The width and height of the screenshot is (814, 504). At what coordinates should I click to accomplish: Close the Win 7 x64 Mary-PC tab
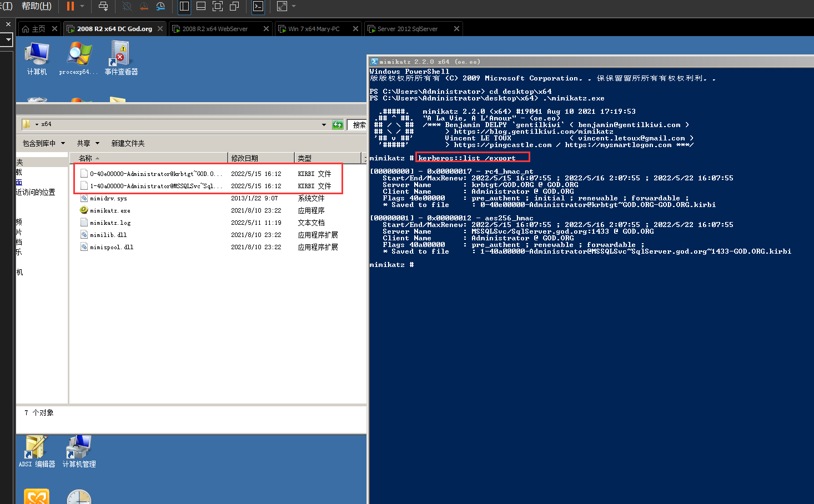pyautogui.click(x=355, y=29)
